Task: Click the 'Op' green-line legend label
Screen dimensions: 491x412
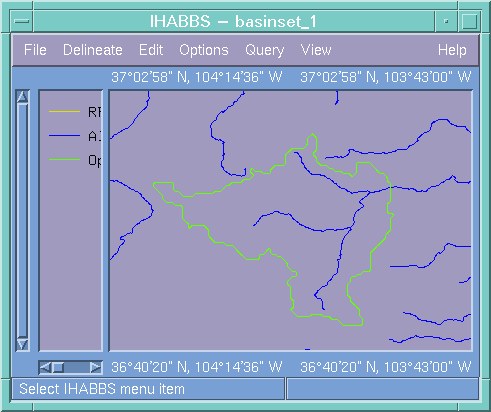Action: coord(94,161)
